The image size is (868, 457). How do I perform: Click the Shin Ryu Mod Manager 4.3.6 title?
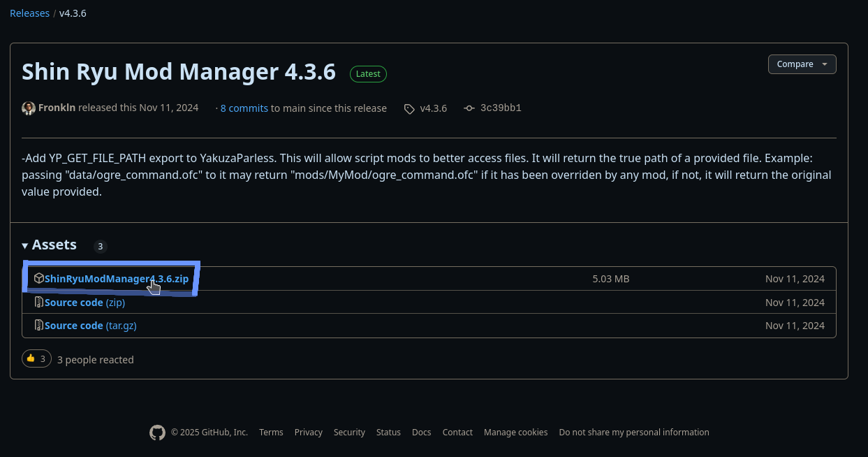pyautogui.click(x=179, y=72)
